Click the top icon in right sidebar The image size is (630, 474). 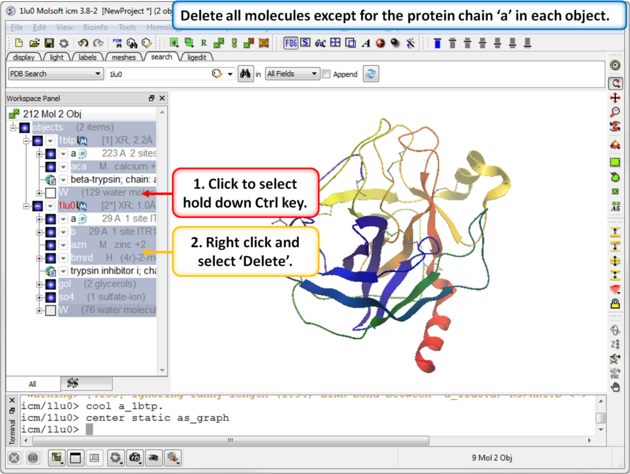coord(615,65)
